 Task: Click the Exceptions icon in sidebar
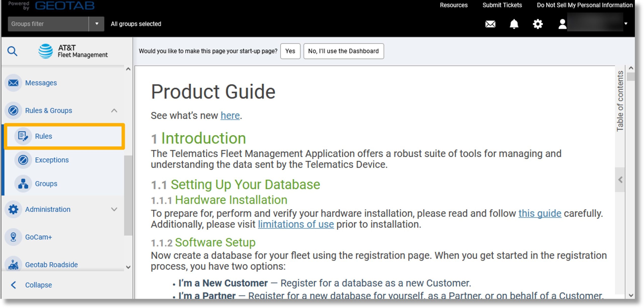pos(23,159)
